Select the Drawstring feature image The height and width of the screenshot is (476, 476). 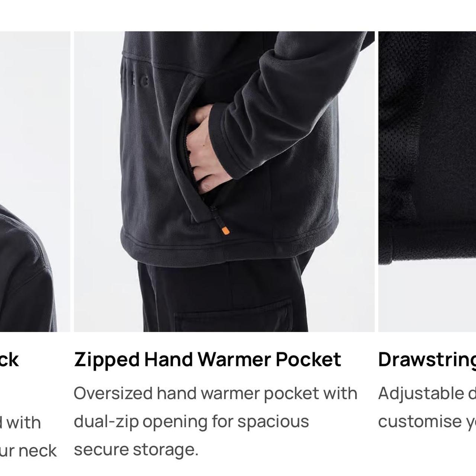click(x=427, y=181)
